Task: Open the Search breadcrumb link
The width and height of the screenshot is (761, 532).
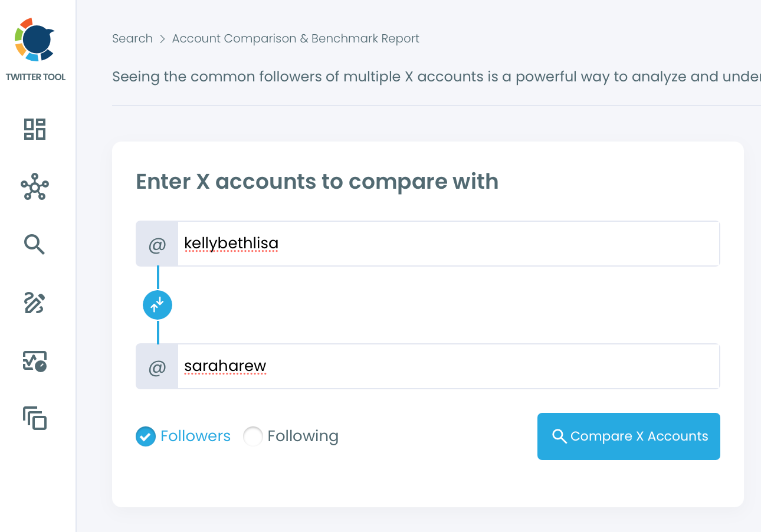Action: (132, 38)
